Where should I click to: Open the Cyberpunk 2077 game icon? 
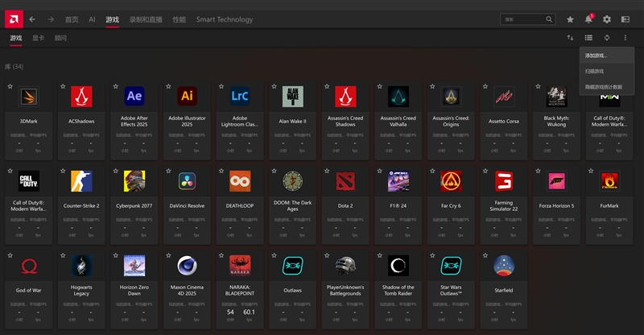coord(134,181)
